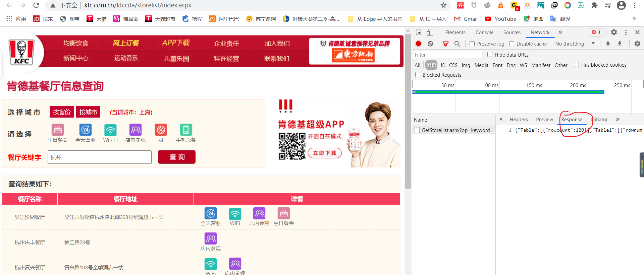Open 按省份 province selector
Screen dimensions: 644x275
pyautogui.click(x=62, y=112)
